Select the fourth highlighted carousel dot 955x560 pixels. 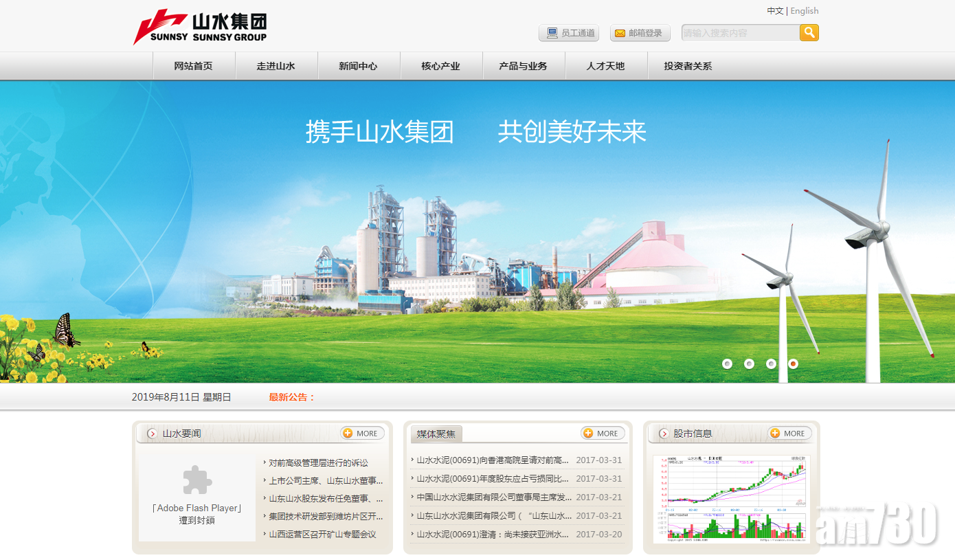point(794,363)
